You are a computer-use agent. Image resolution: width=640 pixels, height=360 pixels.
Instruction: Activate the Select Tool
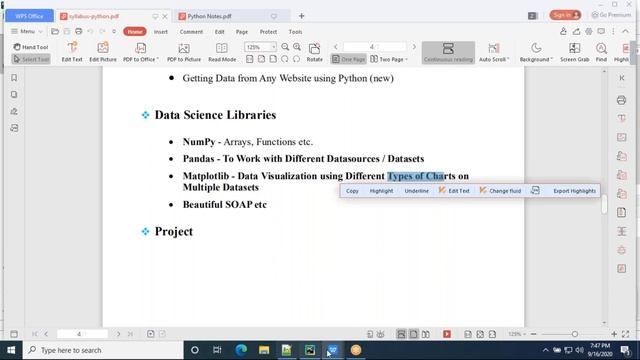31,59
